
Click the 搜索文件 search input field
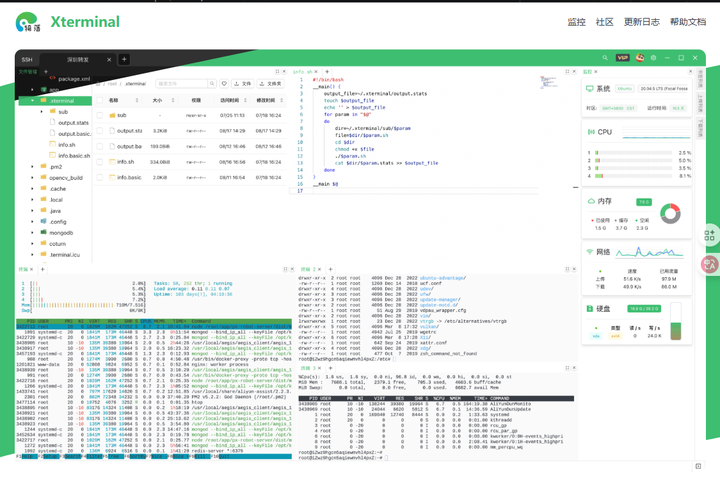182,84
